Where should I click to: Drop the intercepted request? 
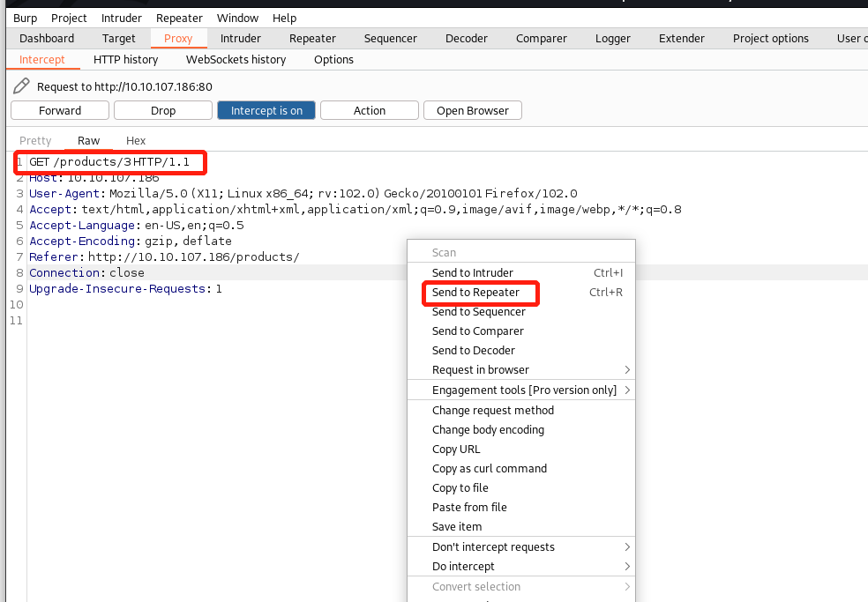point(163,110)
